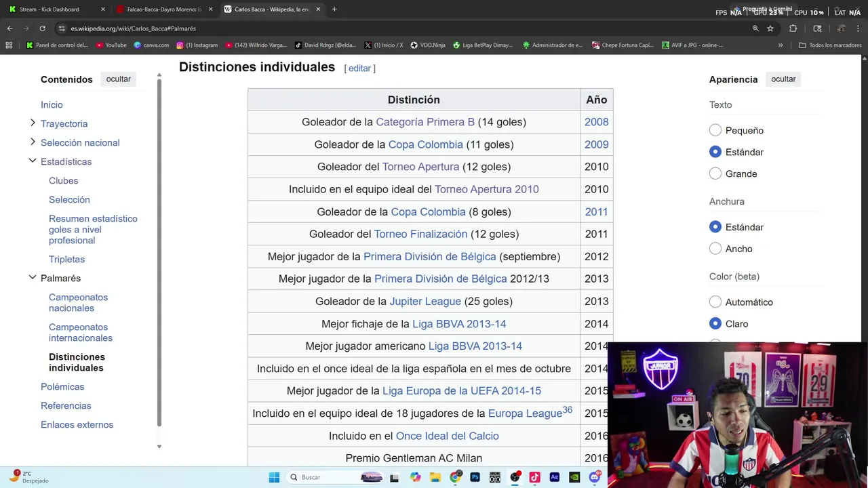868x488 pixels.
Task: Hide the Contenidos sidebar
Action: pyautogui.click(x=118, y=79)
